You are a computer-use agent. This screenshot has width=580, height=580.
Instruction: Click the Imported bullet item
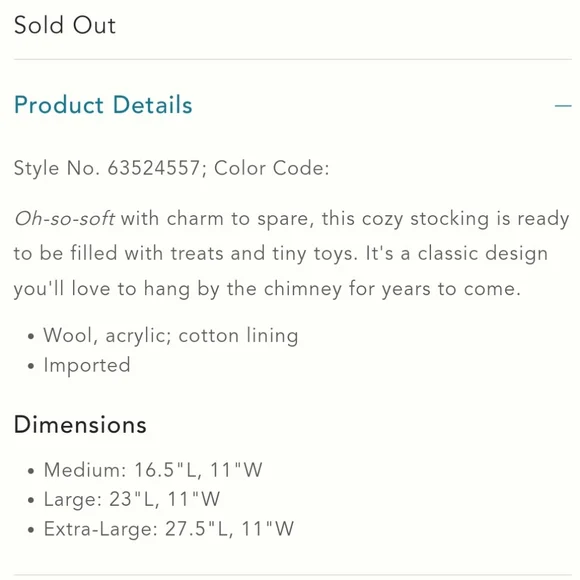pos(87,365)
